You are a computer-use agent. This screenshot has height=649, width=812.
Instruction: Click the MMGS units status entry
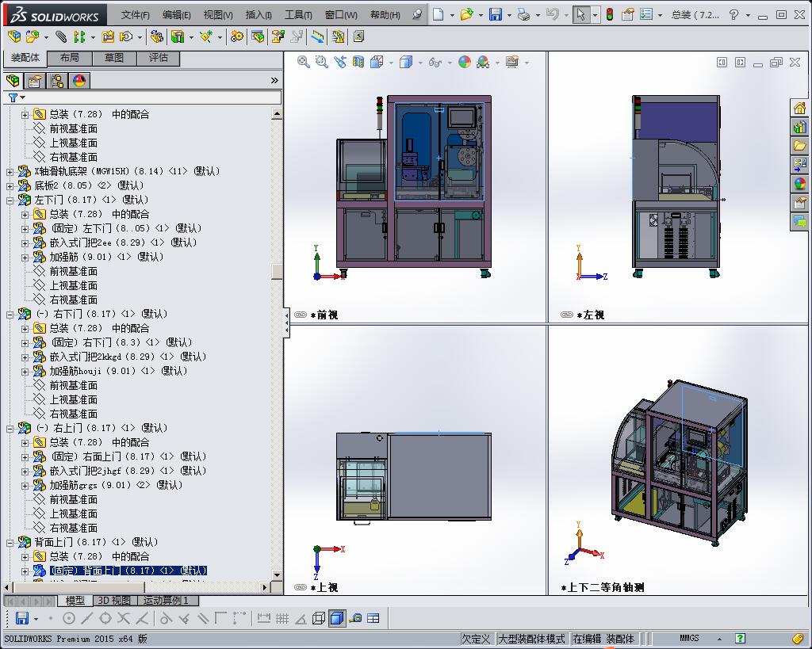(x=689, y=638)
